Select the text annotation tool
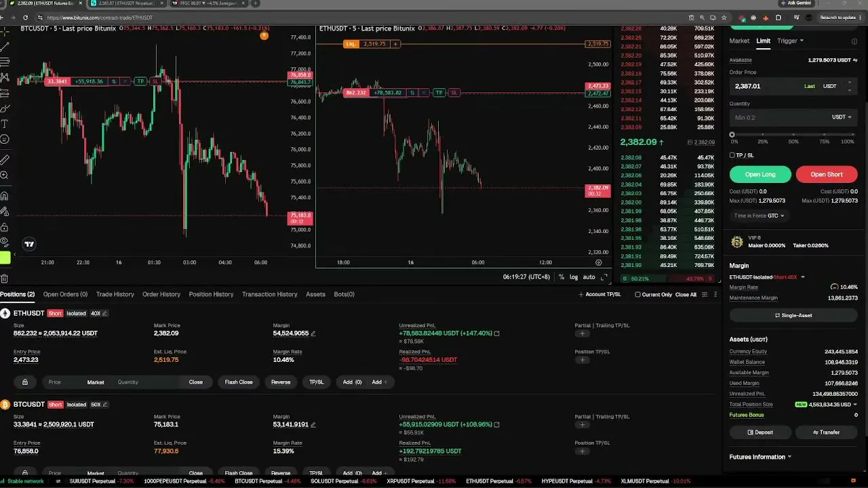This screenshot has height=488, width=868. pyautogui.click(x=4, y=124)
